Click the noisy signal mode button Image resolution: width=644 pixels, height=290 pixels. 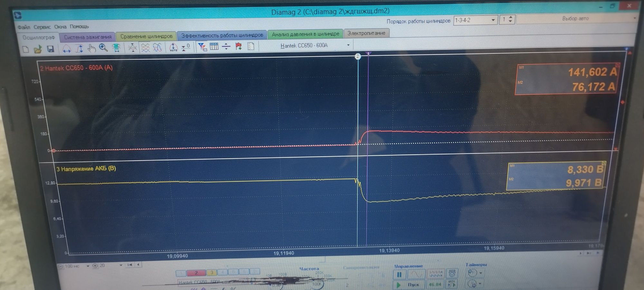435,274
